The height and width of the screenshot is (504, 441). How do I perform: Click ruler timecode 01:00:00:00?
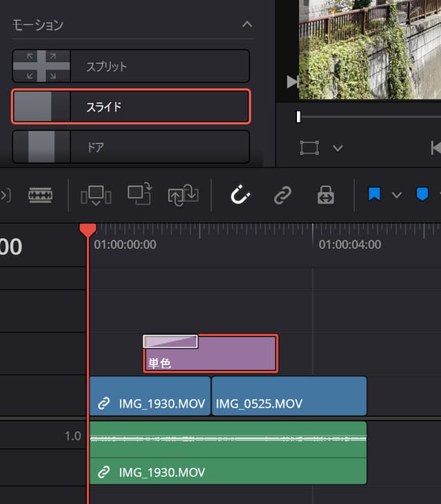point(125,244)
